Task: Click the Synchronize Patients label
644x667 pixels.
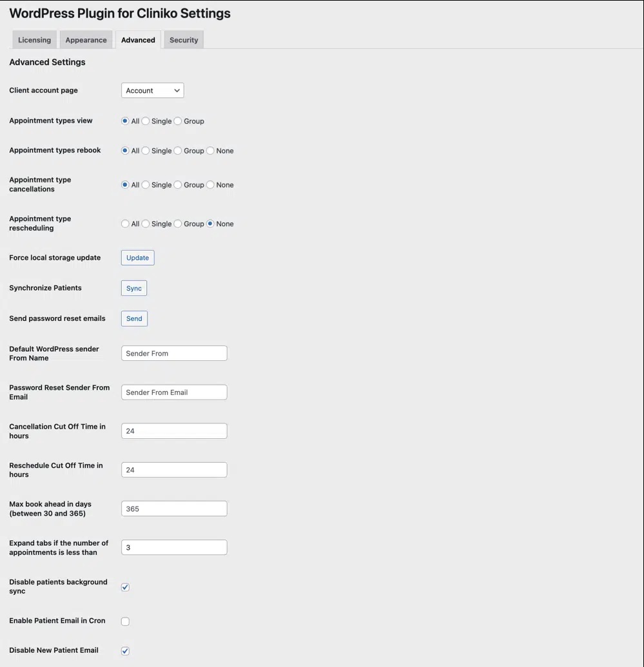Action: tap(46, 288)
